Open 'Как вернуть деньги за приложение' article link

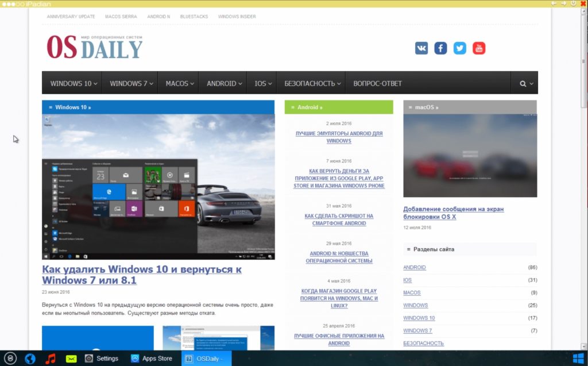339,178
